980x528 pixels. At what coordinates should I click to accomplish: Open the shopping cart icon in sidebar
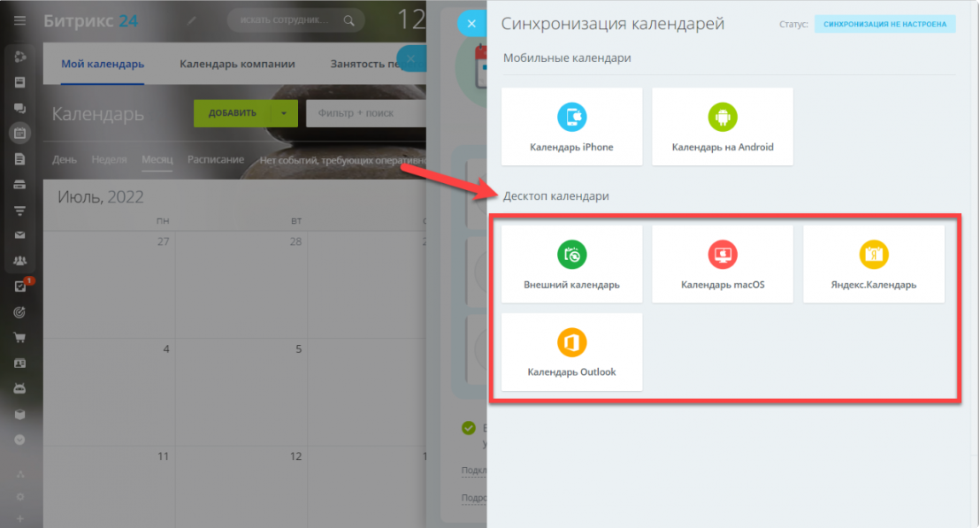tap(20, 338)
